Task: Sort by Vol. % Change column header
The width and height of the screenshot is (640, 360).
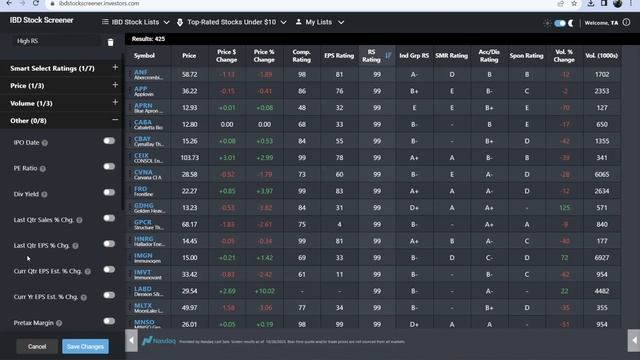Action: point(564,56)
